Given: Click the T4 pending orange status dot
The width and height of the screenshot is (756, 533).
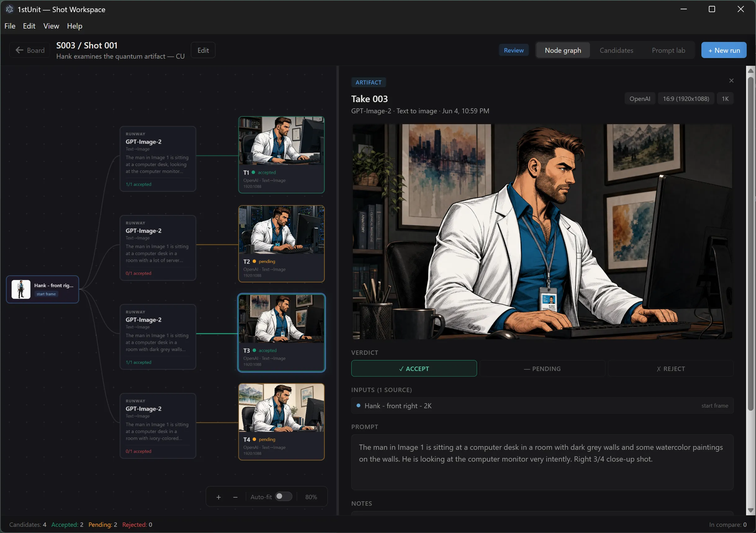Looking at the screenshot, I should 254,439.
